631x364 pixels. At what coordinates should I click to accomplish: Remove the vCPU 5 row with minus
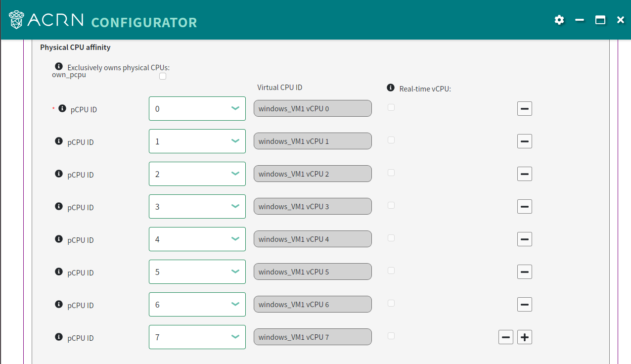click(525, 272)
